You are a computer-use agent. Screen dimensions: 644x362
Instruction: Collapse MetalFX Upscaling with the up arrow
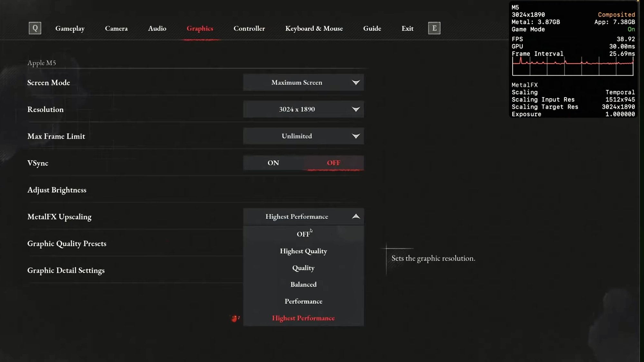coord(355,217)
